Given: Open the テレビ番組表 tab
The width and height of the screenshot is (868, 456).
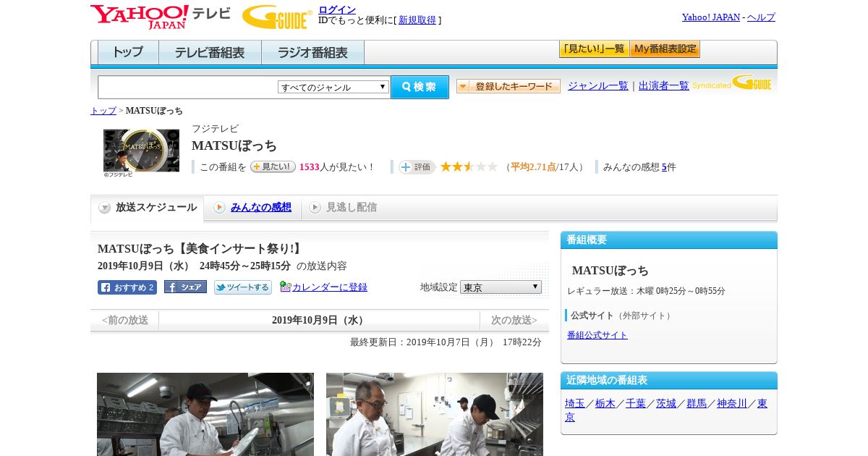Looking at the screenshot, I should pyautogui.click(x=210, y=53).
